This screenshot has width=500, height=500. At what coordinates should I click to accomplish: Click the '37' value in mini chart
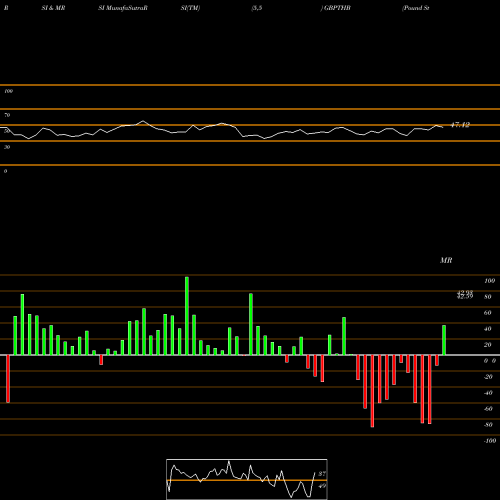coord(322,474)
